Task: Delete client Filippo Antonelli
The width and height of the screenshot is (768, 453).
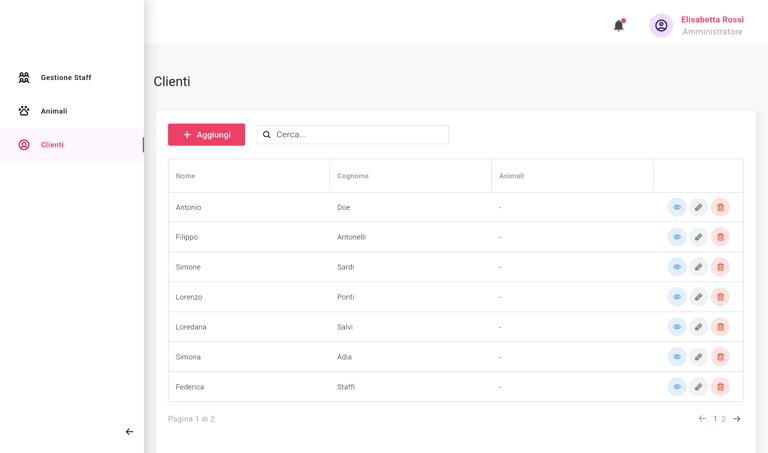Action: (720, 237)
